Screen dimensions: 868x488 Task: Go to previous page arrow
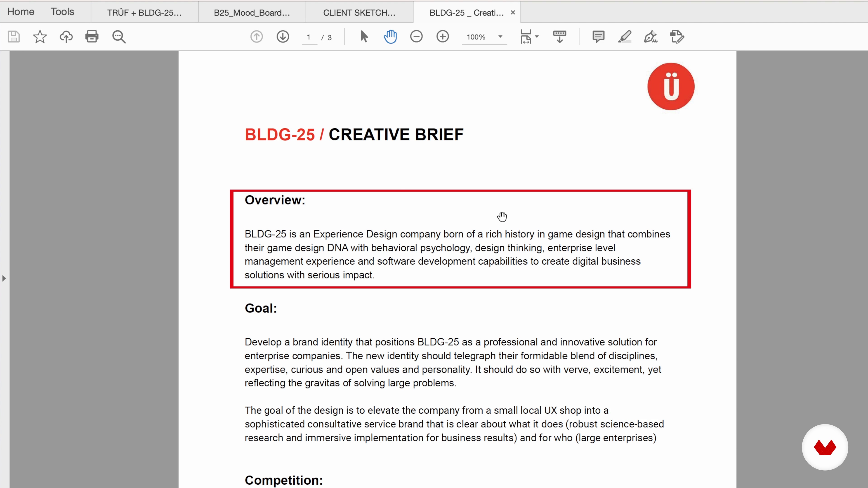pyautogui.click(x=256, y=36)
